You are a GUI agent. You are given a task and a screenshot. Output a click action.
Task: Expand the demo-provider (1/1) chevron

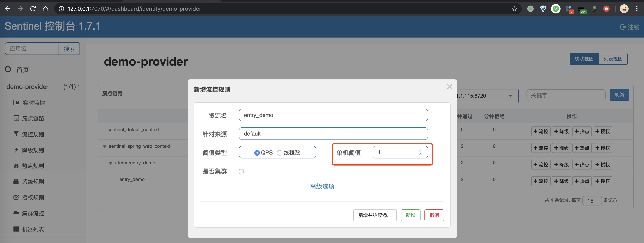tap(78, 86)
